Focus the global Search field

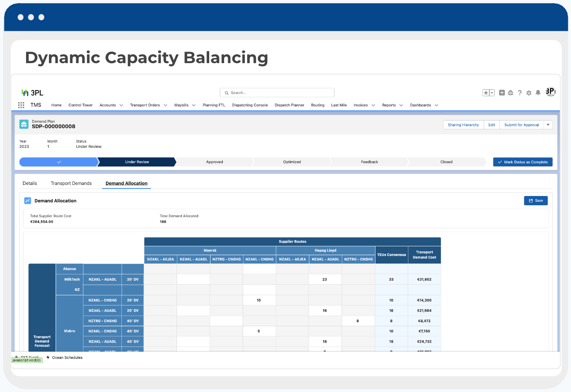(277, 93)
